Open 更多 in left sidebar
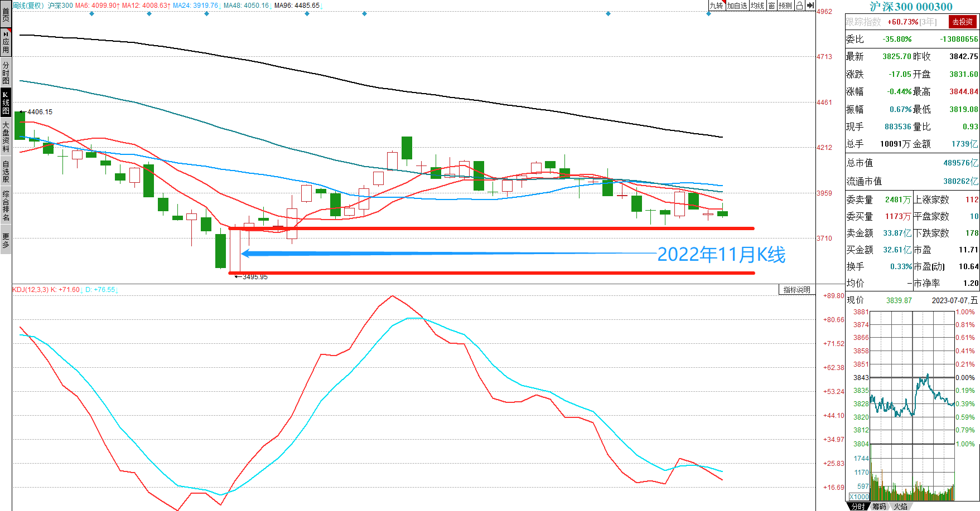This screenshot has width=980, height=511. (6, 241)
